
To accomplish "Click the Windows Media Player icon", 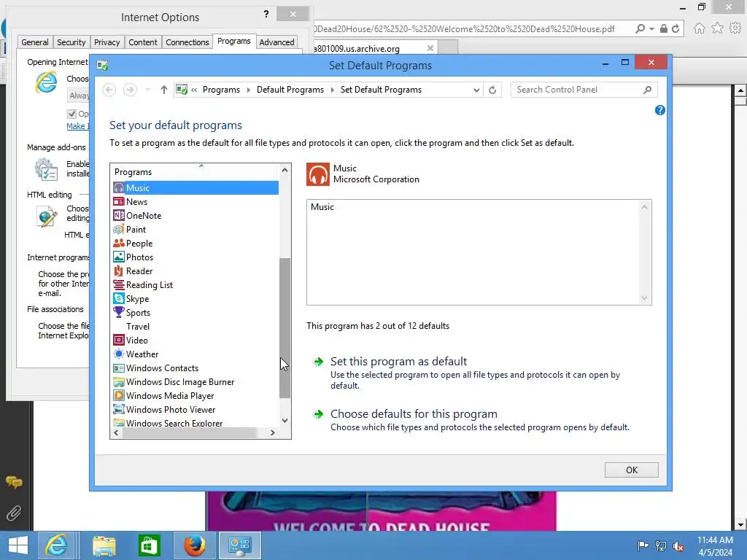I will point(119,395).
